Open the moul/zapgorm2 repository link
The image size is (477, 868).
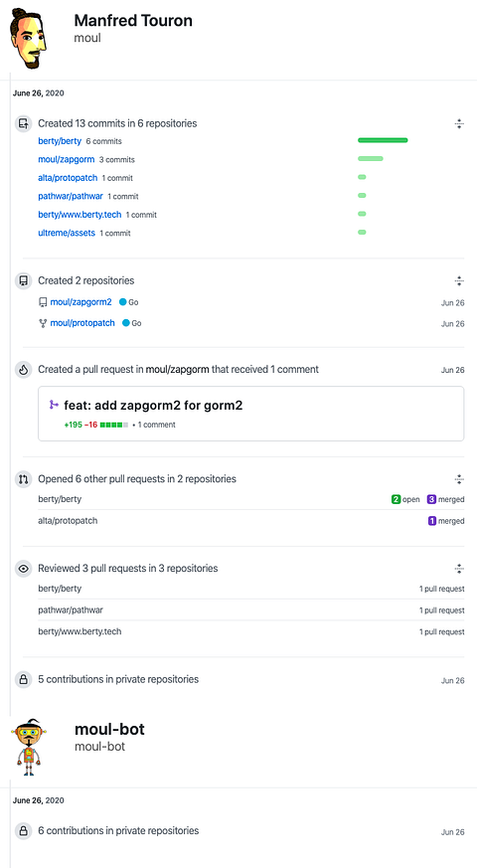click(x=80, y=302)
